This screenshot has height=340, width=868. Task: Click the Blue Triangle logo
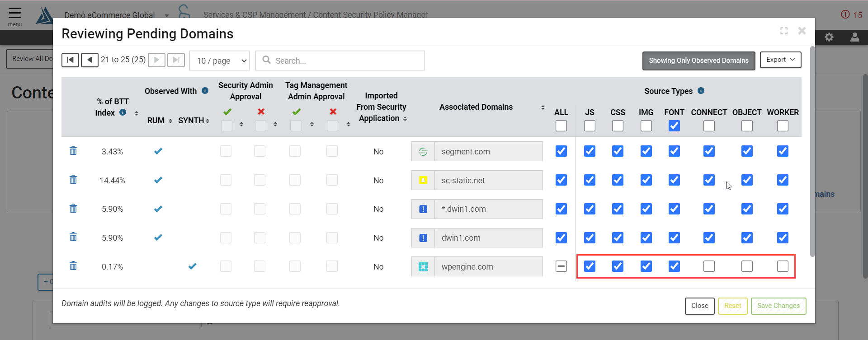tap(44, 15)
